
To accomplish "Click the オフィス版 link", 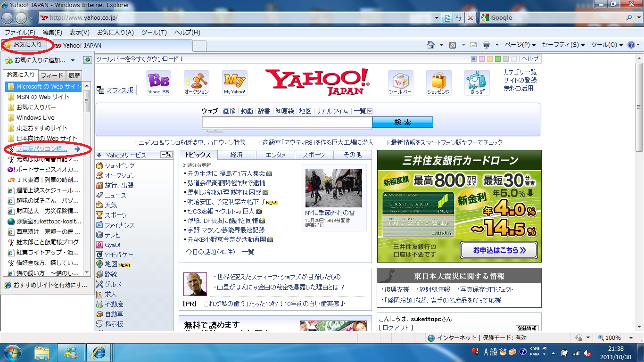I will [x=116, y=90].
